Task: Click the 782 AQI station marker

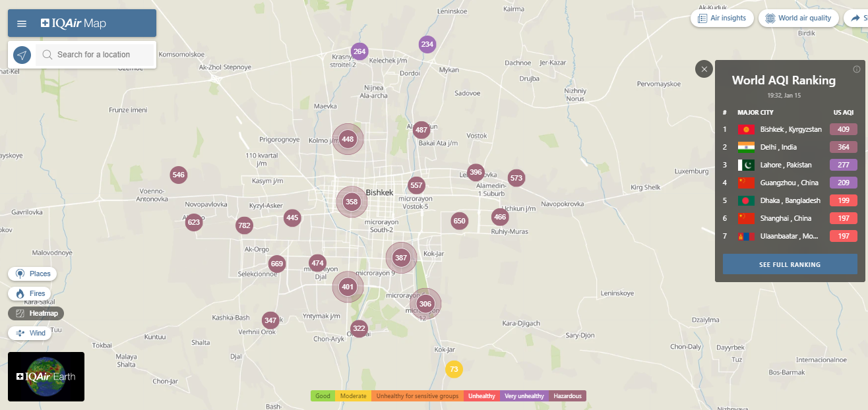Action: click(244, 225)
